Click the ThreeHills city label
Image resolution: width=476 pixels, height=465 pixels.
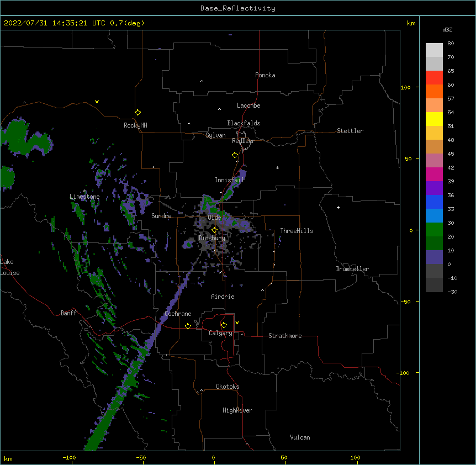point(297,231)
